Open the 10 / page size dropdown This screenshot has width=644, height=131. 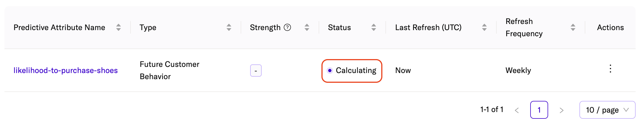(x=607, y=110)
